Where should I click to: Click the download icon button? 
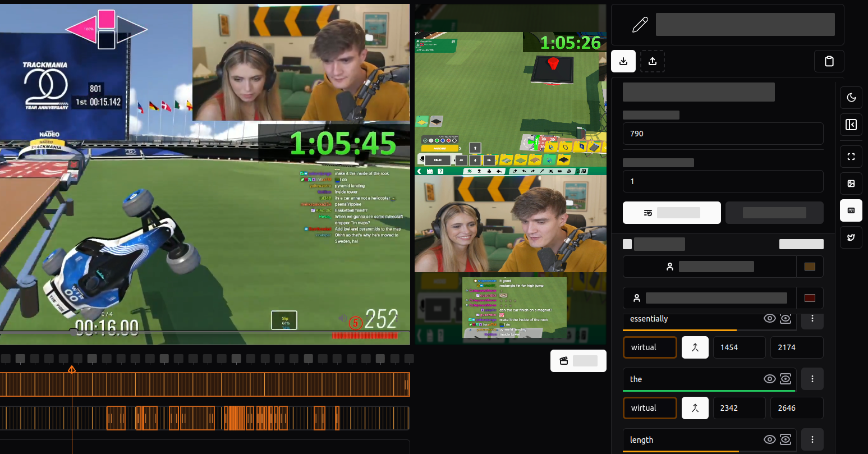coord(623,61)
